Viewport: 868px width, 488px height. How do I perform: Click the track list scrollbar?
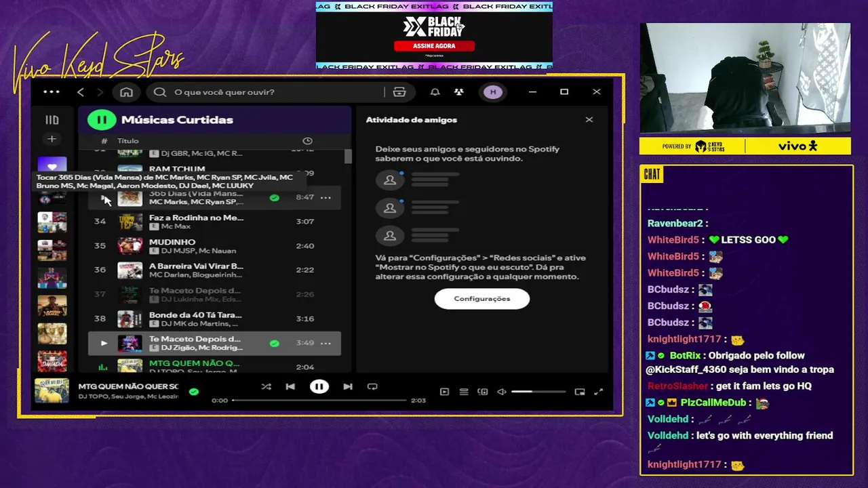349,156
